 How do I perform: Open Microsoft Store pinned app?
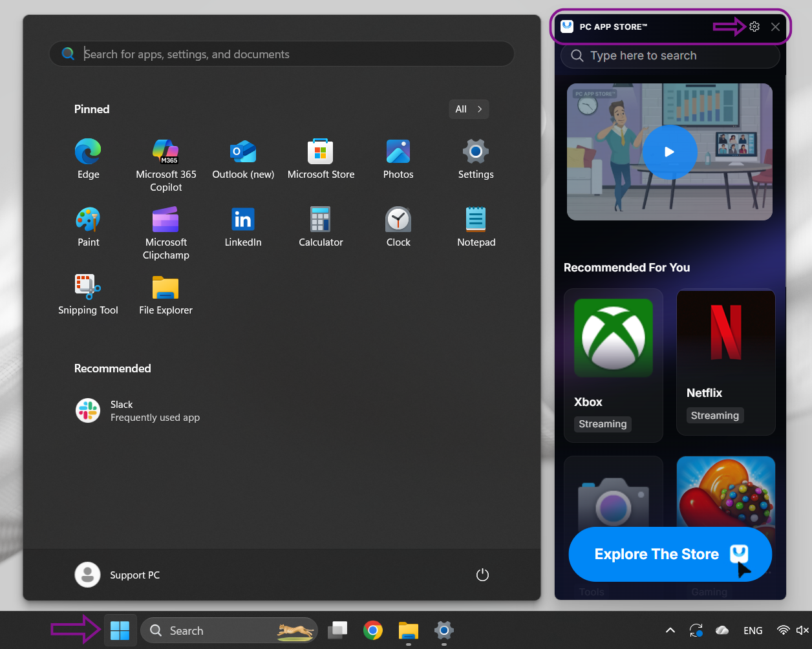(x=321, y=160)
